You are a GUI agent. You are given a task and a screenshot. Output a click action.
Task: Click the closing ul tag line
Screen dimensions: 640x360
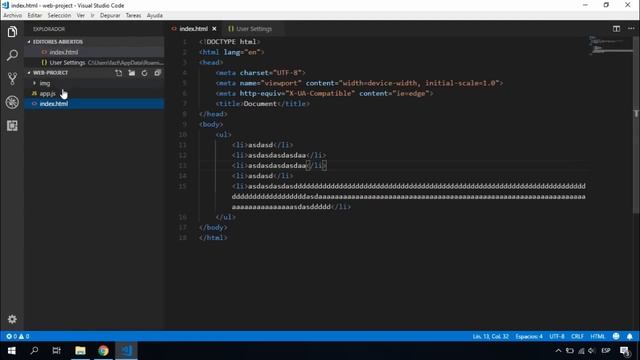pyautogui.click(x=225, y=217)
